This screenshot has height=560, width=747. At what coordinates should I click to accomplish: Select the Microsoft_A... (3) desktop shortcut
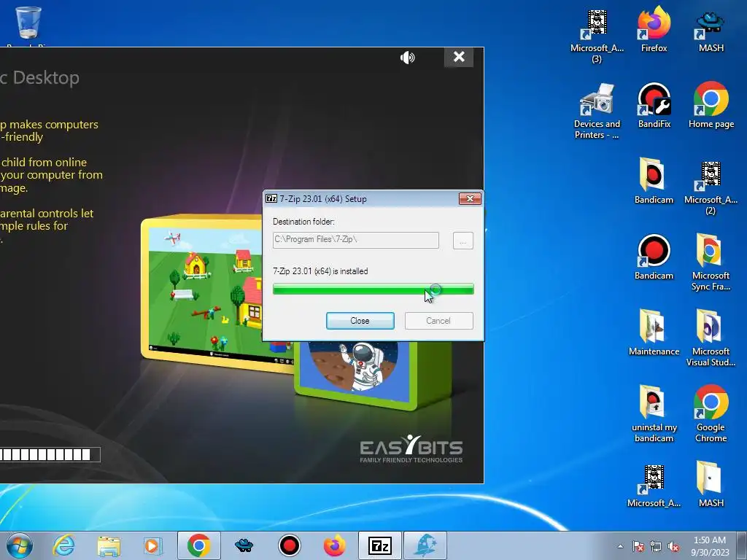pyautogui.click(x=597, y=37)
